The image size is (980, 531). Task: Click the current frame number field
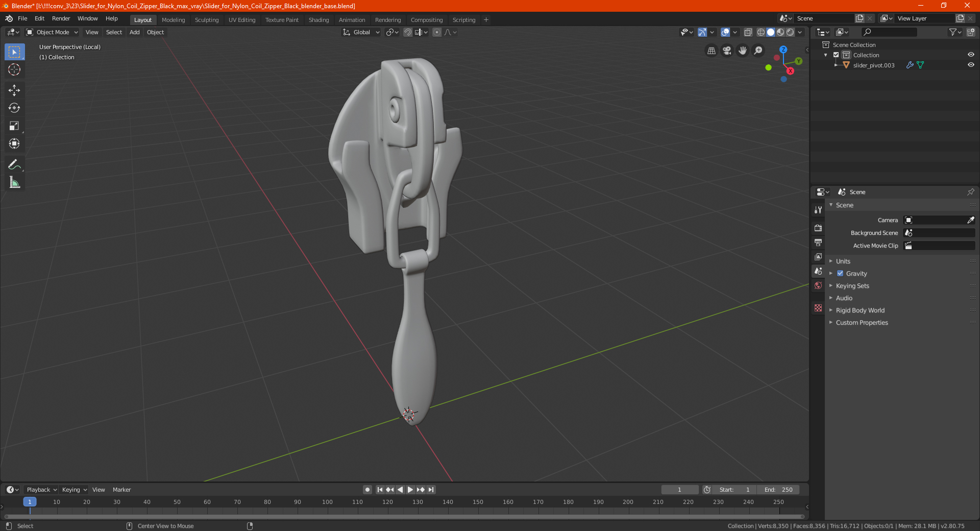click(x=680, y=490)
